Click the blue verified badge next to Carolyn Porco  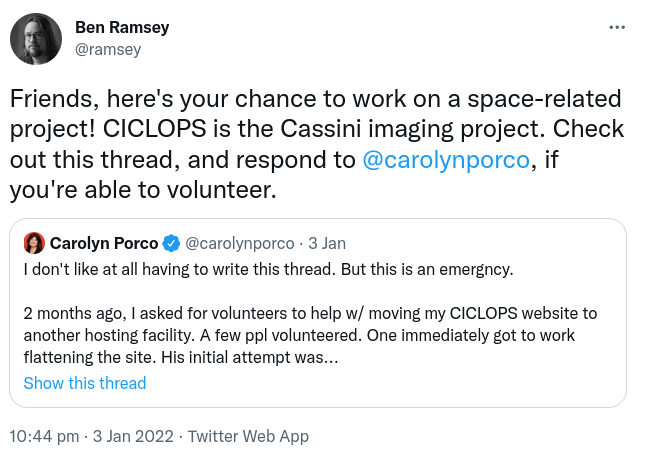(171, 243)
